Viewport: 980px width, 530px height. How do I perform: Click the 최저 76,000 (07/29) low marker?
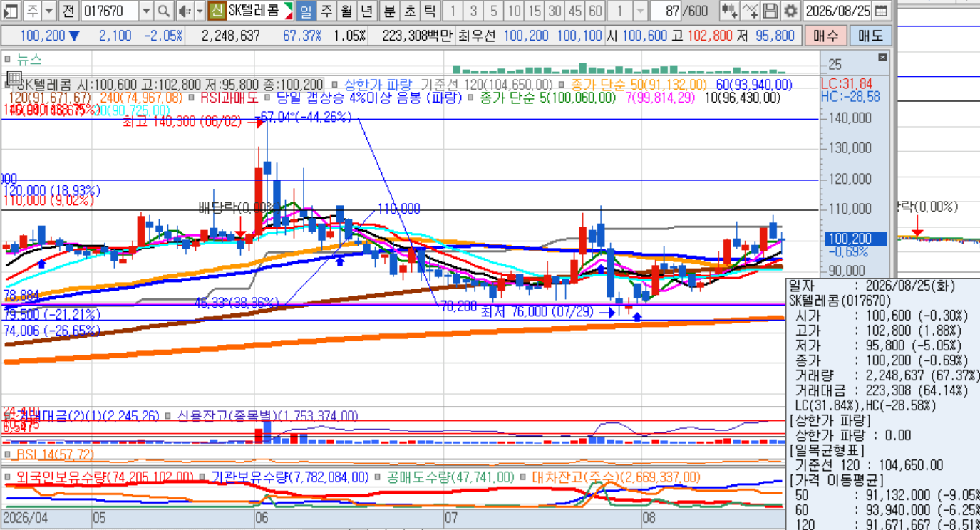coord(537,311)
